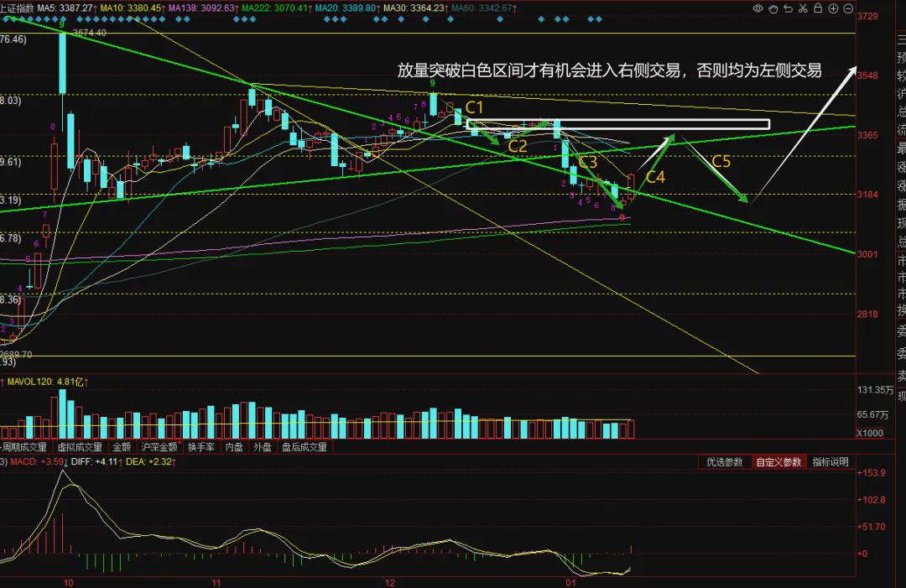Image resolution: width=906 pixels, height=588 pixels.
Task: Click the 3548 price axis label
Action: click(x=867, y=75)
